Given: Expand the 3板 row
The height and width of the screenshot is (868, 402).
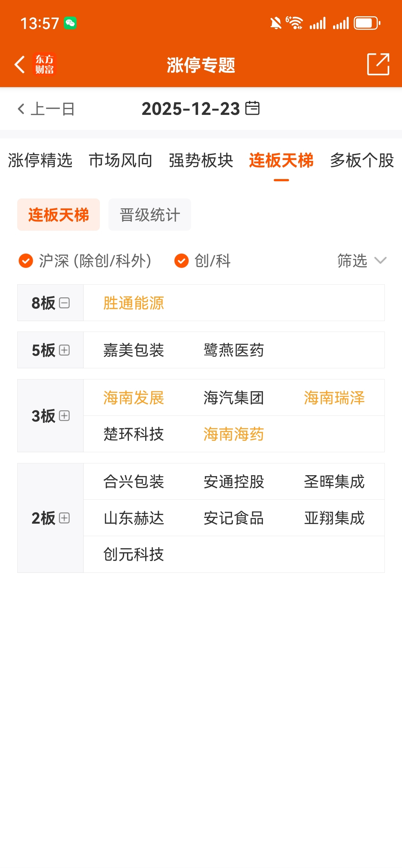Looking at the screenshot, I should tap(64, 415).
